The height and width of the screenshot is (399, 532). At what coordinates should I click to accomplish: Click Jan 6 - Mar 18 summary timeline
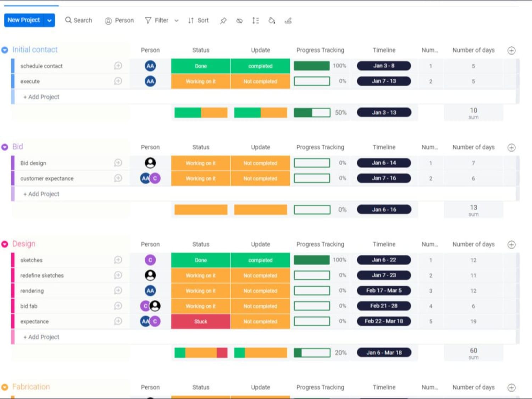click(384, 353)
